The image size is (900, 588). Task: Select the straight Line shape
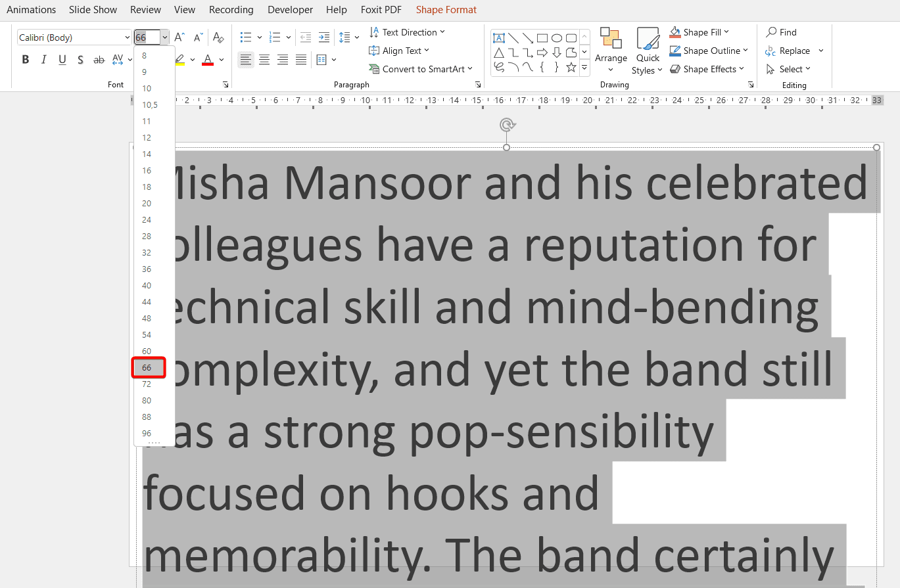pyautogui.click(x=513, y=38)
